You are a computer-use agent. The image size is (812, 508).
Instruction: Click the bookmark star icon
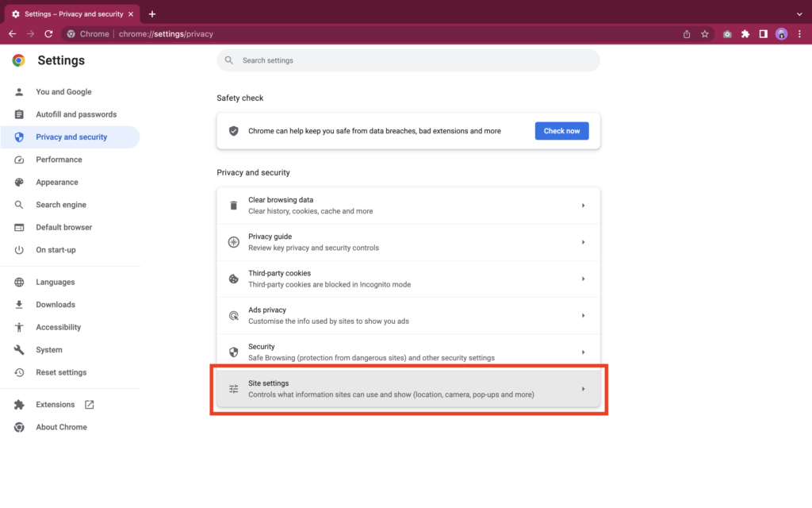705,33
